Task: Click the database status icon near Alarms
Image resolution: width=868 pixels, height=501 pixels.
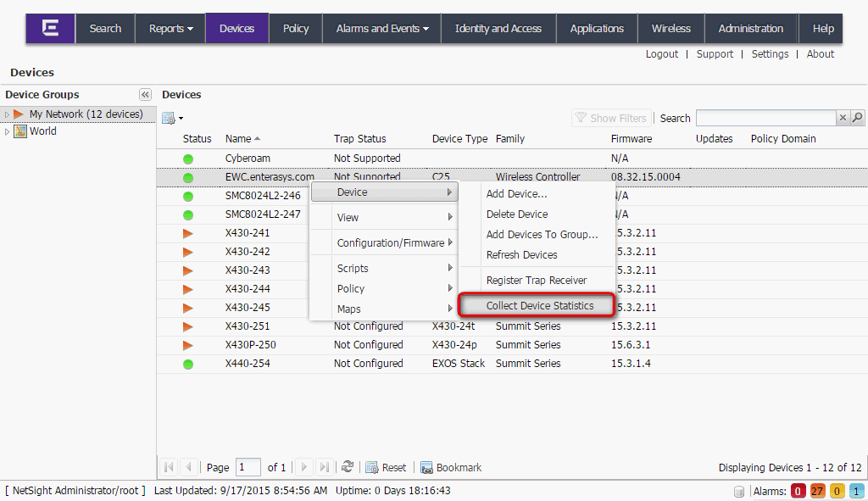Action: pos(738,491)
